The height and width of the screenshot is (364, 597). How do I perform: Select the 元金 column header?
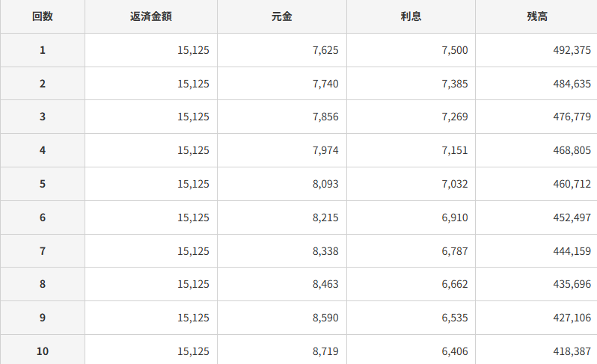tap(282, 16)
